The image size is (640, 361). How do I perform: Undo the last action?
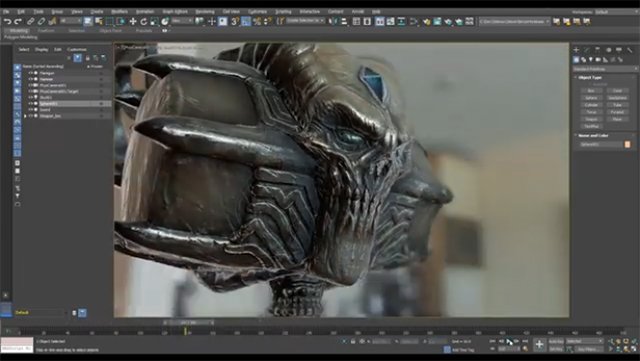(7, 21)
